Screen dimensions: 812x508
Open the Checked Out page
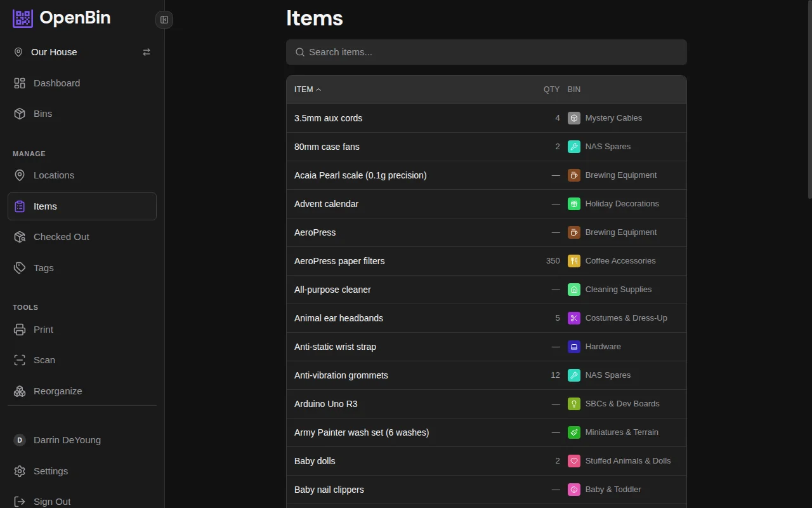coord(61,236)
